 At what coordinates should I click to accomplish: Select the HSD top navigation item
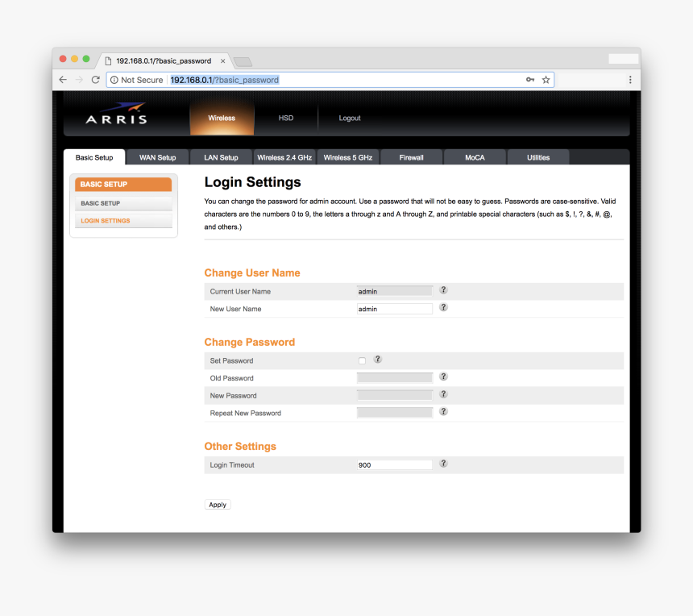tap(285, 118)
